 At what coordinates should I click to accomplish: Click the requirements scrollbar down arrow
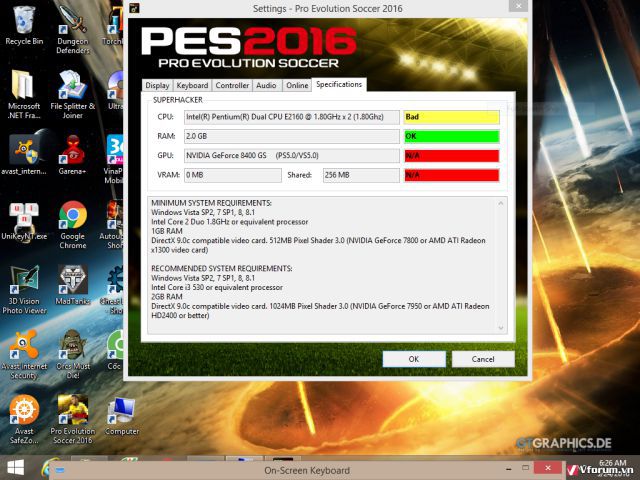click(x=501, y=328)
